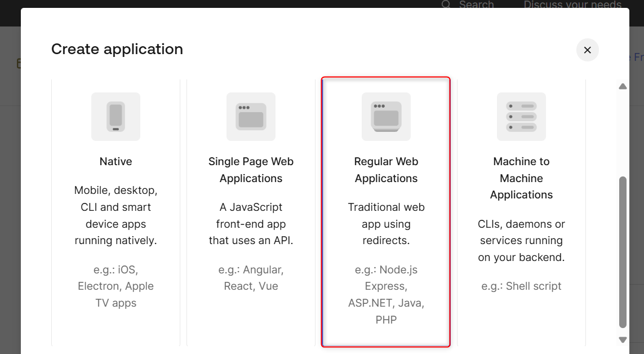Click the 'e.g.: Shell script' example text
The width and height of the screenshot is (644, 354).
point(521,286)
